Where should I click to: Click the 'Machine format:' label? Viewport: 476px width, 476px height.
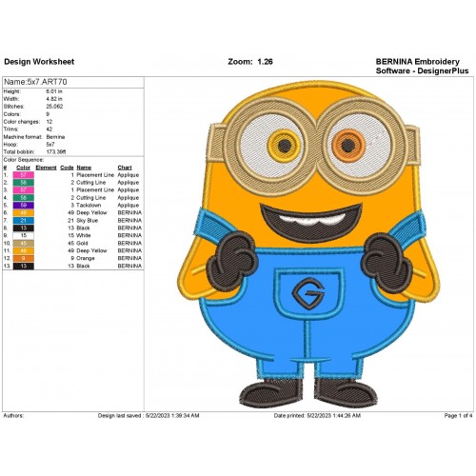(x=23, y=137)
